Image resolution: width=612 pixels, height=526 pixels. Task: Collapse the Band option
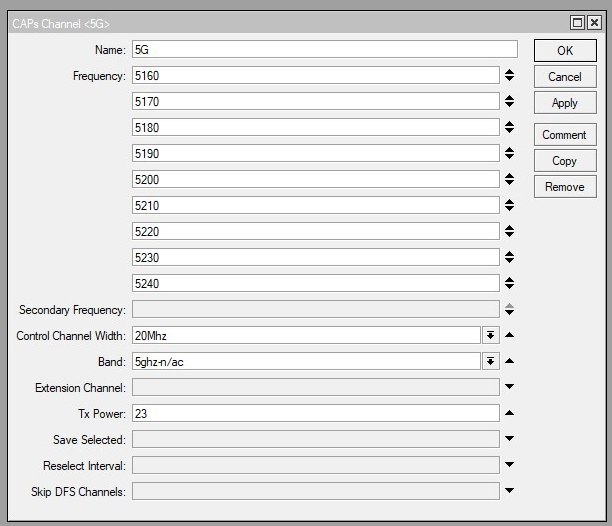tap(509, 361)
